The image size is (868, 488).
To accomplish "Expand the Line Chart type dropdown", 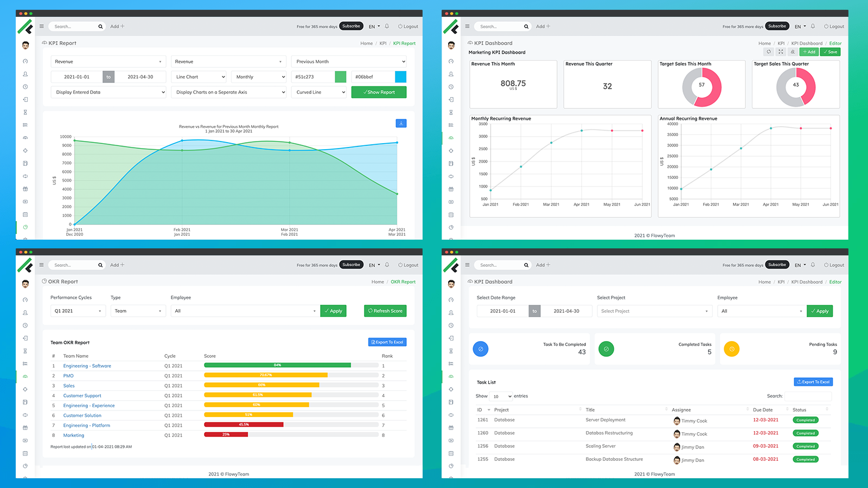I will (199, 77).
